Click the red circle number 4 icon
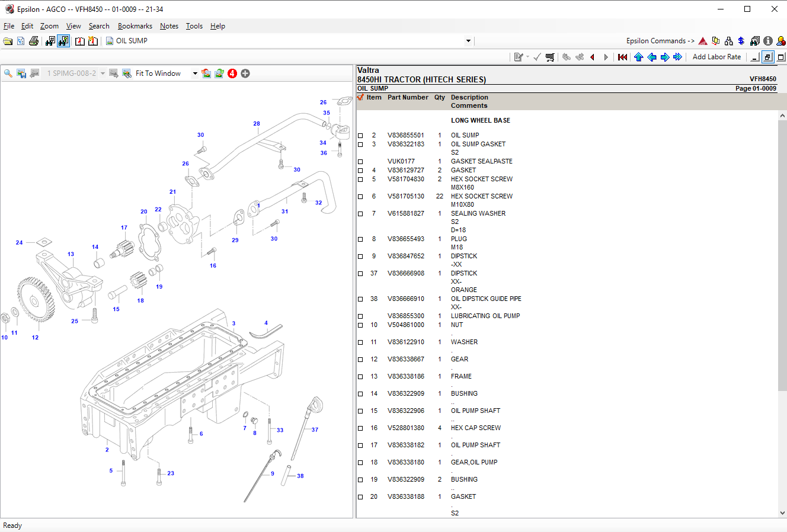 pos(232,73)
